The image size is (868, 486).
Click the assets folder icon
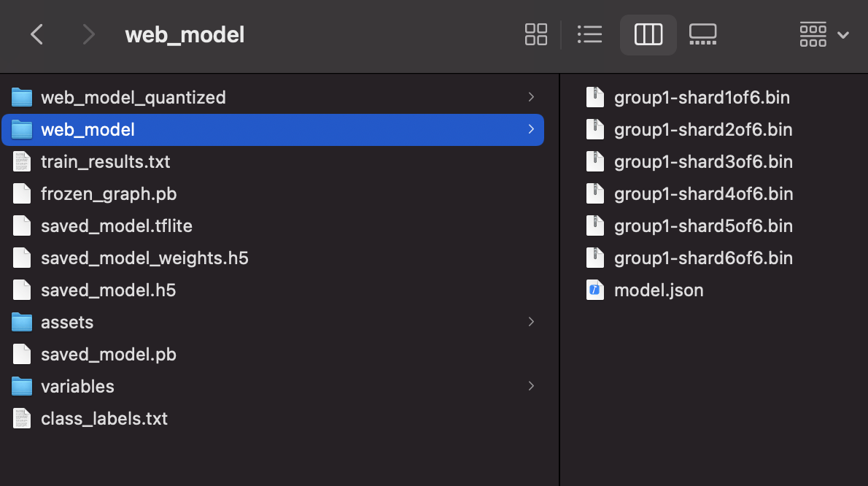[22, 322]
